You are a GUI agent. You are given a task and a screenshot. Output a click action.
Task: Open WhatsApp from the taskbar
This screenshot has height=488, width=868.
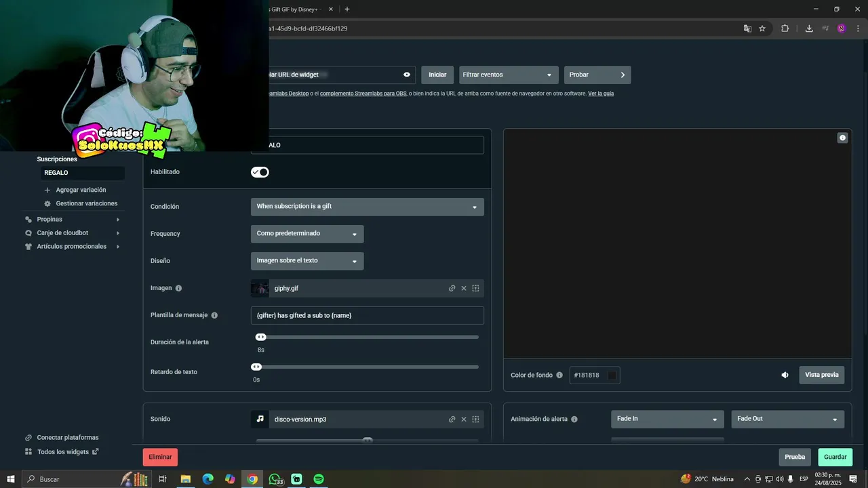(x=275, y=479)
